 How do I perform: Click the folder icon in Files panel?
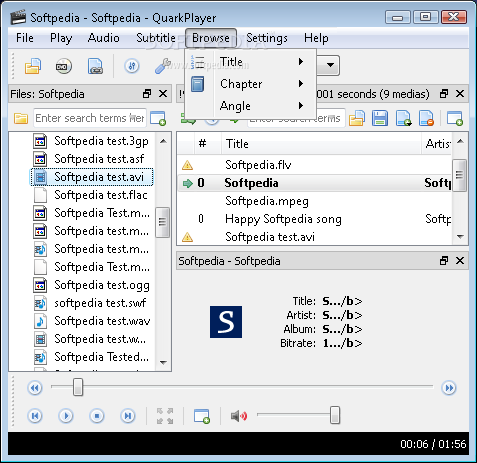click(x=21, y=118)
